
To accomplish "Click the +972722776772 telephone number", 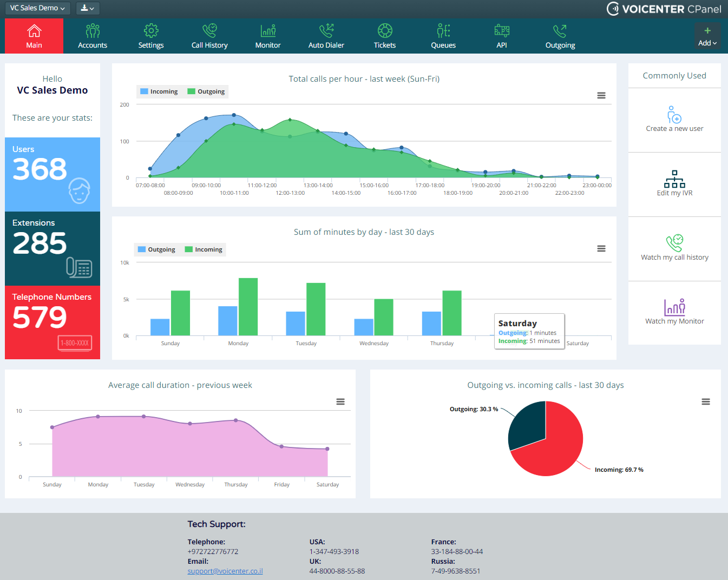I will (x=213, y=552).
